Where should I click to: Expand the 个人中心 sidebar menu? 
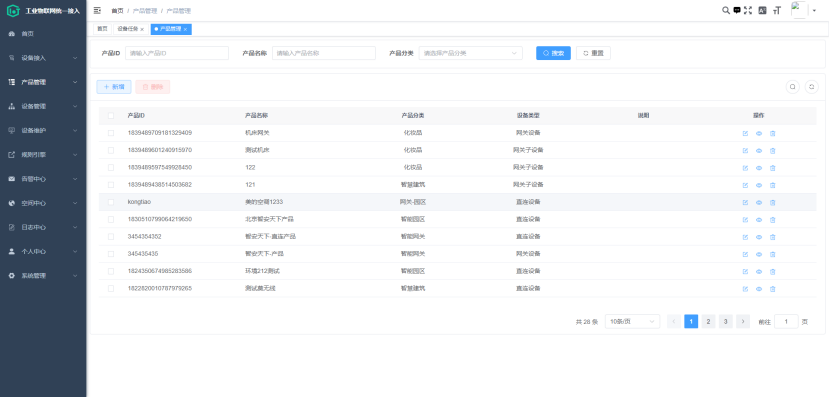pos(43,251)
